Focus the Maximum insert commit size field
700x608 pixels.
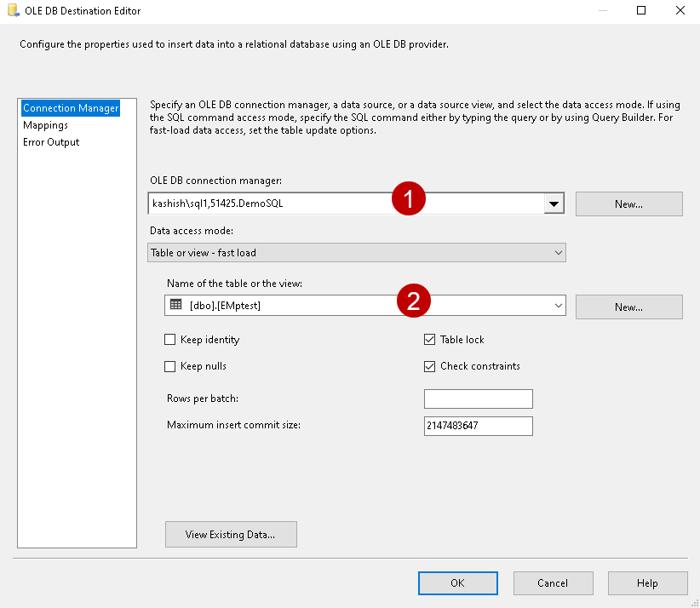[478, 426]
